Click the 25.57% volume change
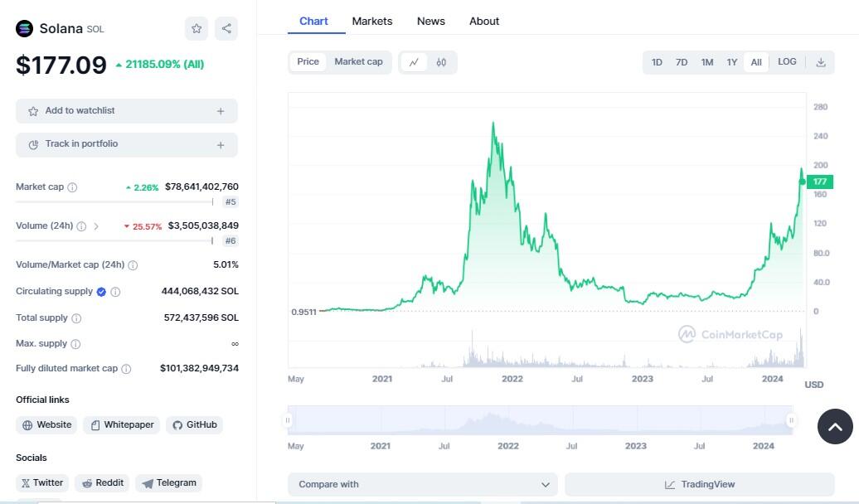859x504 pixels. click(143, 226)
